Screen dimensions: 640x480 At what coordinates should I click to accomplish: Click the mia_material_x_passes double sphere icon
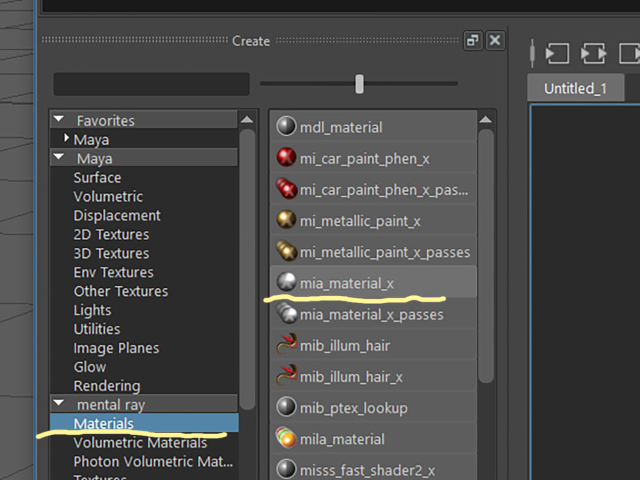click(286, 313)
